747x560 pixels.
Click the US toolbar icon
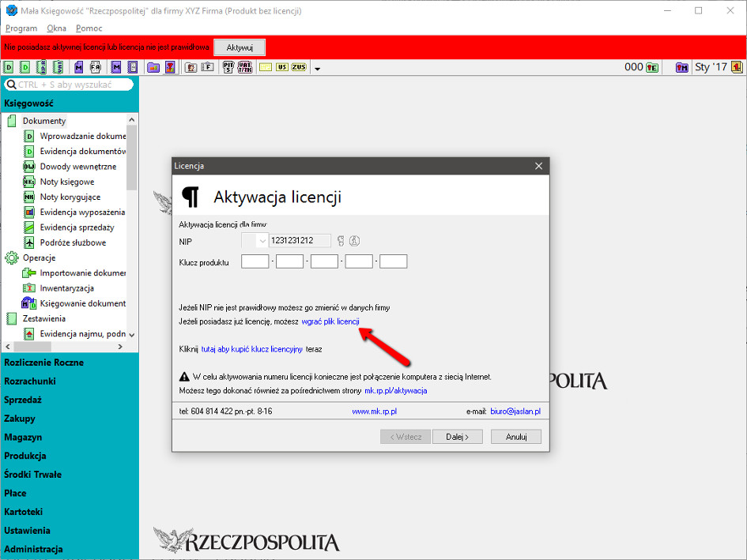282,68
